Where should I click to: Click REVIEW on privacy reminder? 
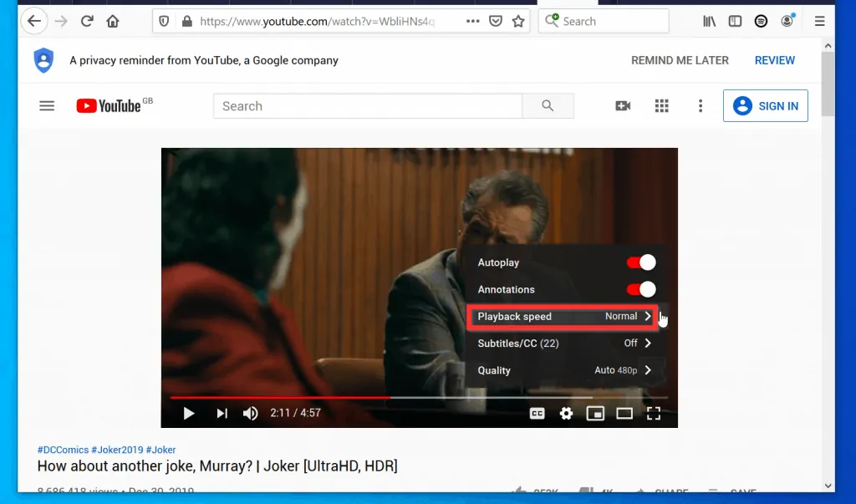tap(775, 61)
